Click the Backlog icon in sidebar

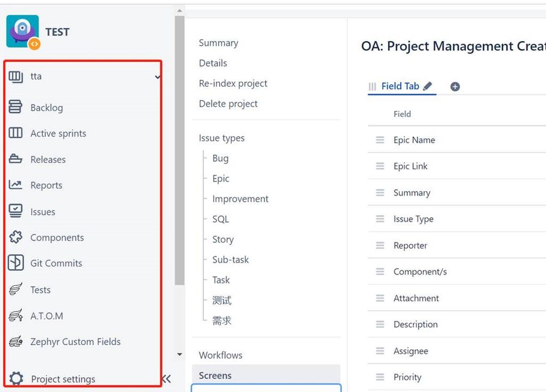(15, 107)
